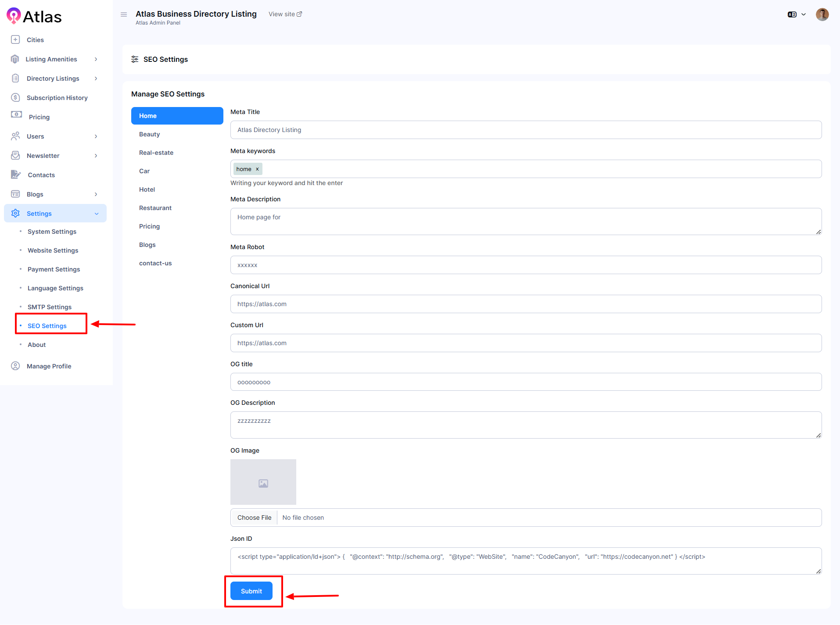
Task: Click the Pricing money icon in sidebar
Action: click(x=16, y=114)
